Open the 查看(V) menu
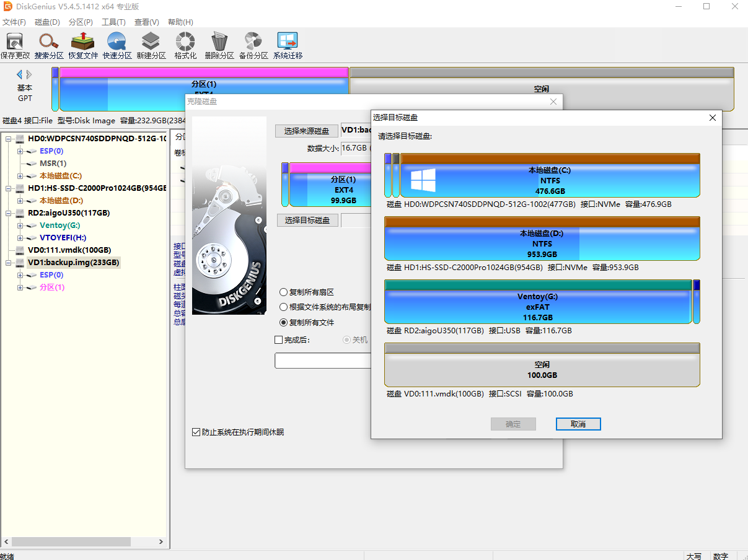 click(147, 22)
